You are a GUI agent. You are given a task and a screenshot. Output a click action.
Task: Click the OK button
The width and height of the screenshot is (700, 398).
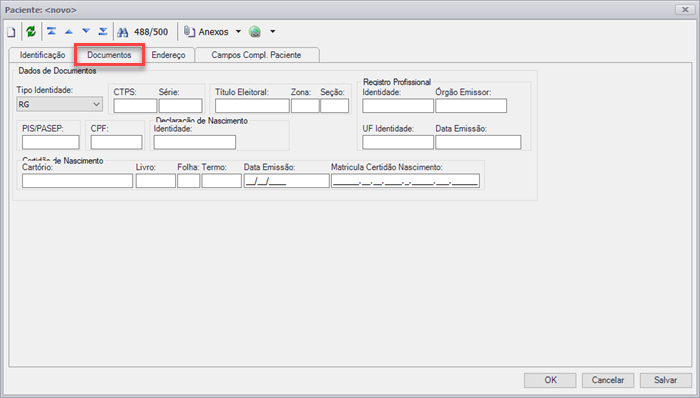(550, 380)
